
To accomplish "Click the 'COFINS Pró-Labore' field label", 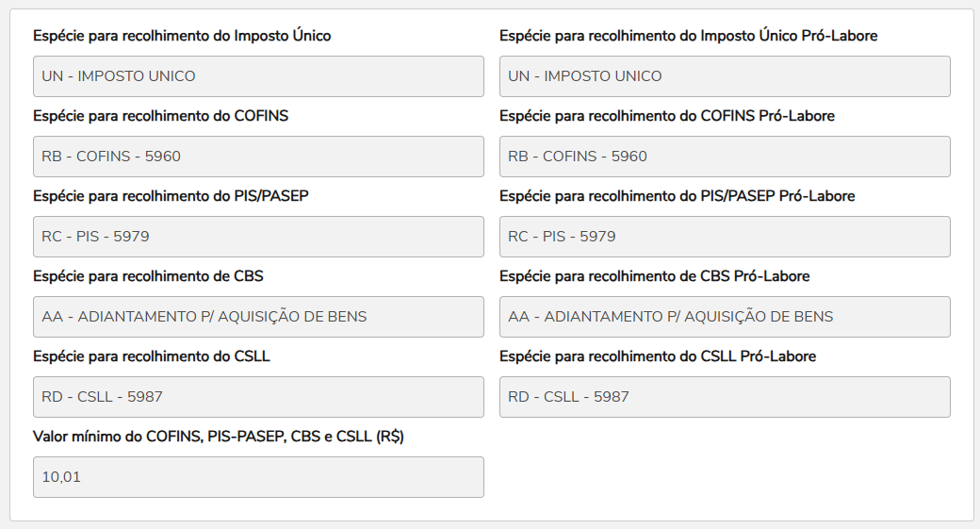I will [x=666, y=116].
